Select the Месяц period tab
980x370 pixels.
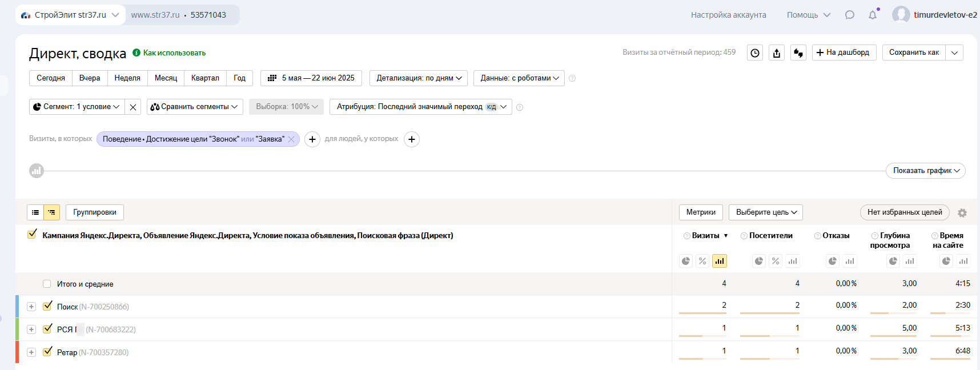(166, 78)
